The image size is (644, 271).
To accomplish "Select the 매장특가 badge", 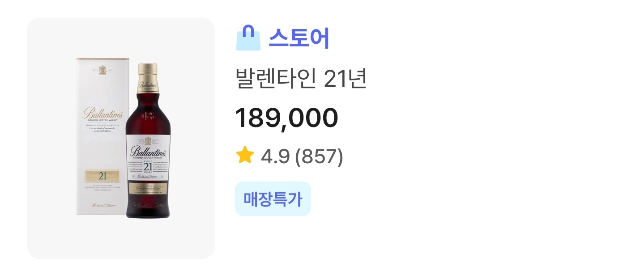I will (273, 199).
